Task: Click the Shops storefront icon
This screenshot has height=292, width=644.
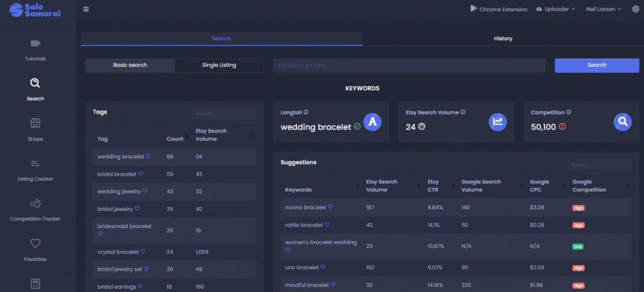Action: [x=35, y=123]
